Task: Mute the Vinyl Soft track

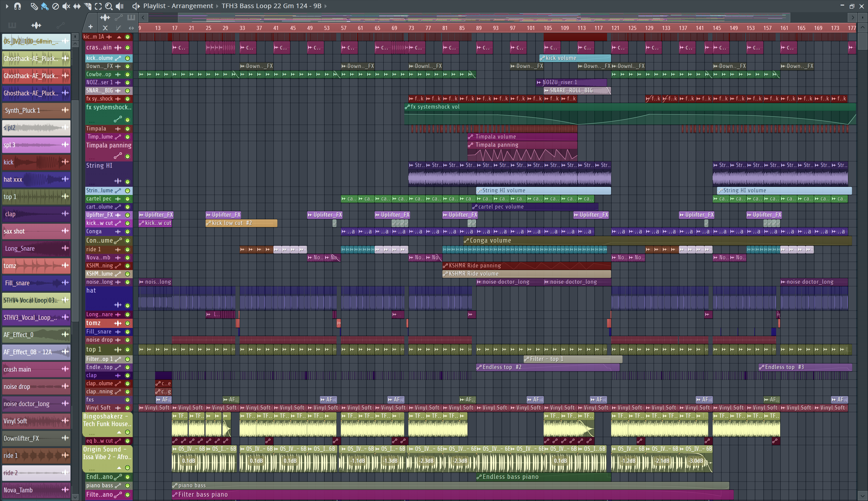Action: pos(128,408)
